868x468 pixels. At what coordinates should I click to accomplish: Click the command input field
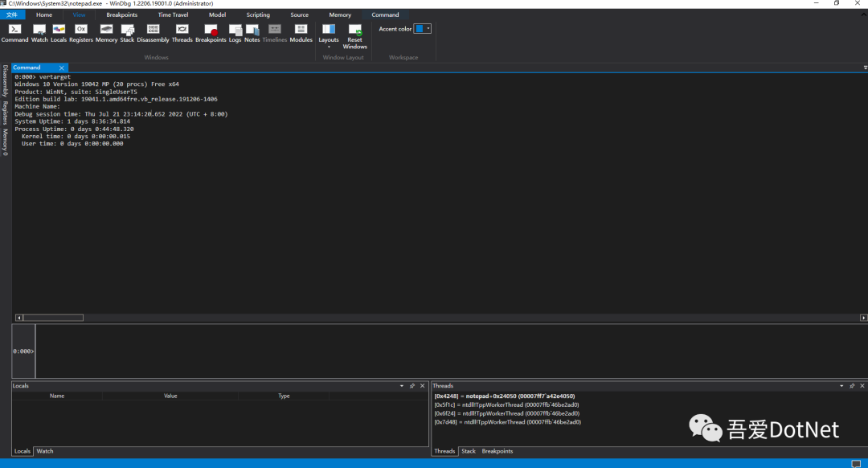click(x=451, y=351)
